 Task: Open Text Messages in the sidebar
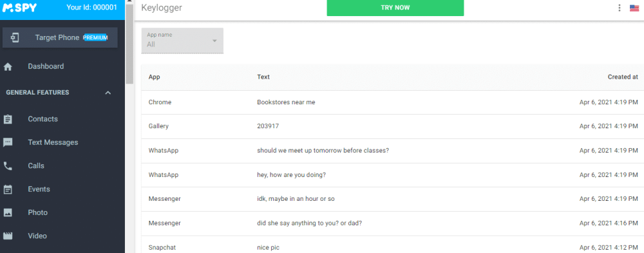(x=53, y=142)
